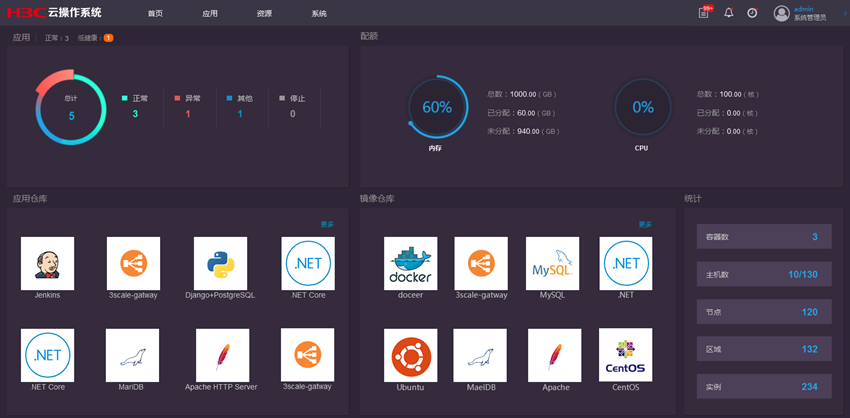
Task: Select the CentOS image icon
Action: click(x=626, y=355)
